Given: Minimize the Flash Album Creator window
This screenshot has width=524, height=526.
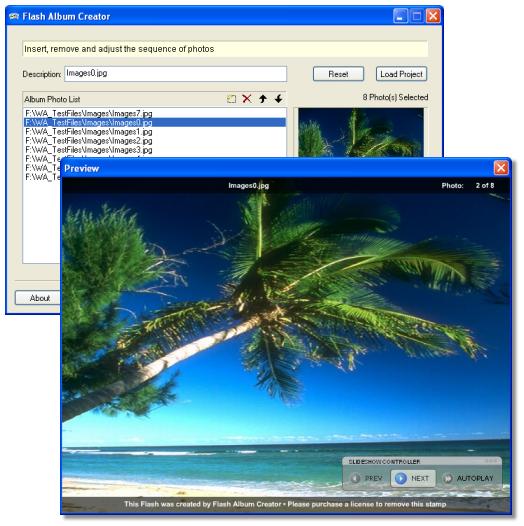Looking at the screenshot, I should pyautogui.click(x=400, y=16).
